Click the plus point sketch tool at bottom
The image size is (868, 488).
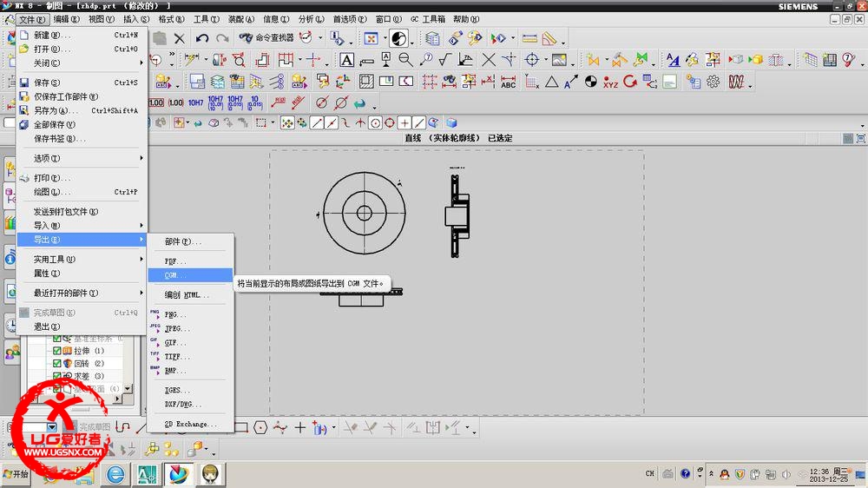pos(300,427)
